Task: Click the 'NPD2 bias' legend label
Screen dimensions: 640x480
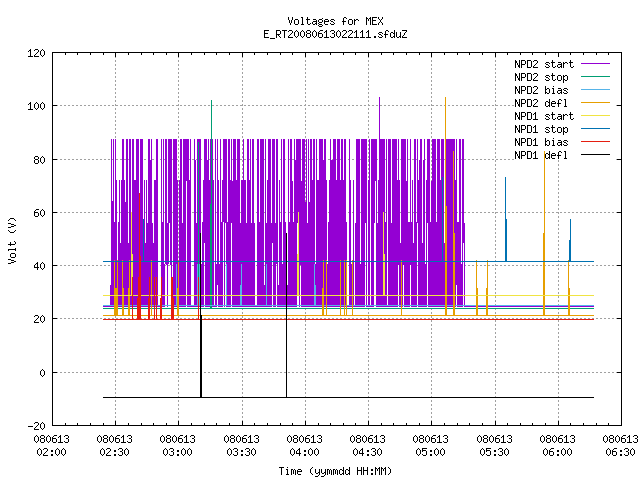Action: point(541,90)
